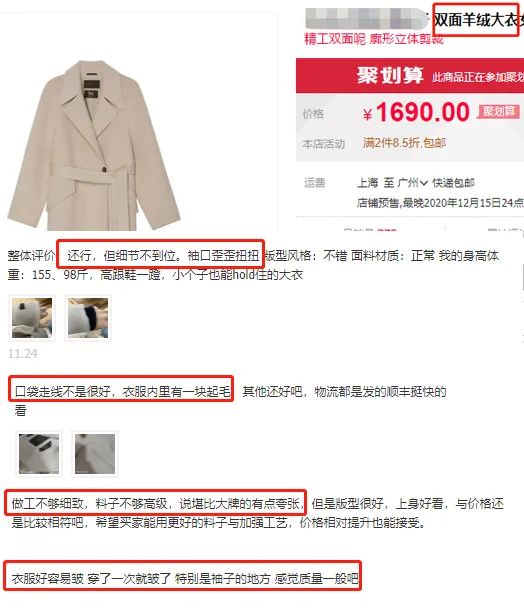The width and height of the screenshot is (524, 609).
Task: View first photo in pocket stitching review
Action: click(x=39, y=454)
